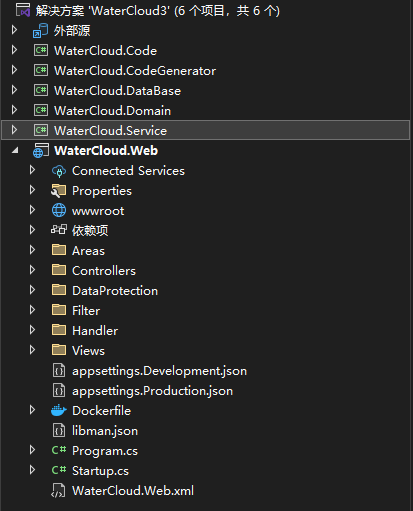
Task: Expand the Connected Services node
Action: coord(32,170)
